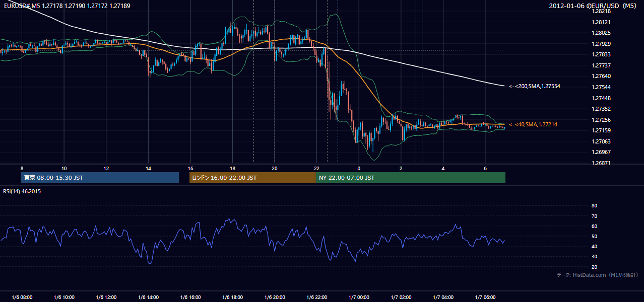The image size is (644, 302).
Task: Select the ロンドン 16:00-22:00 JST session bar
Action: click(252, 178)
